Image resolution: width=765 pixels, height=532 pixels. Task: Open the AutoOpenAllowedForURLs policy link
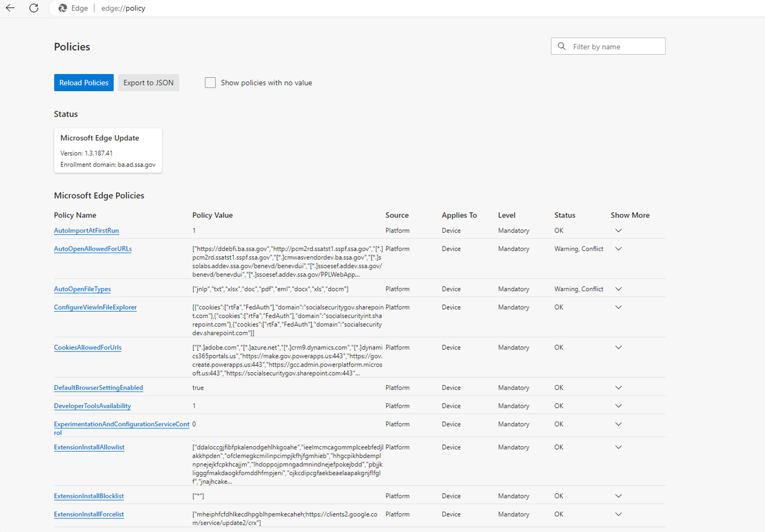point(93,248)
